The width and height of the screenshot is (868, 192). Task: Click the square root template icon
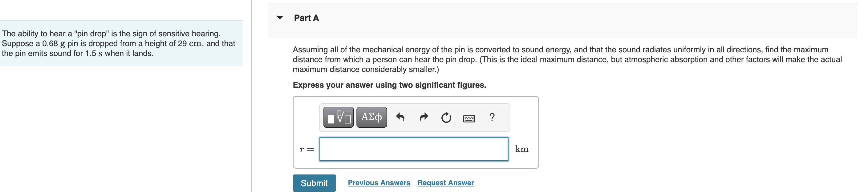339,117
